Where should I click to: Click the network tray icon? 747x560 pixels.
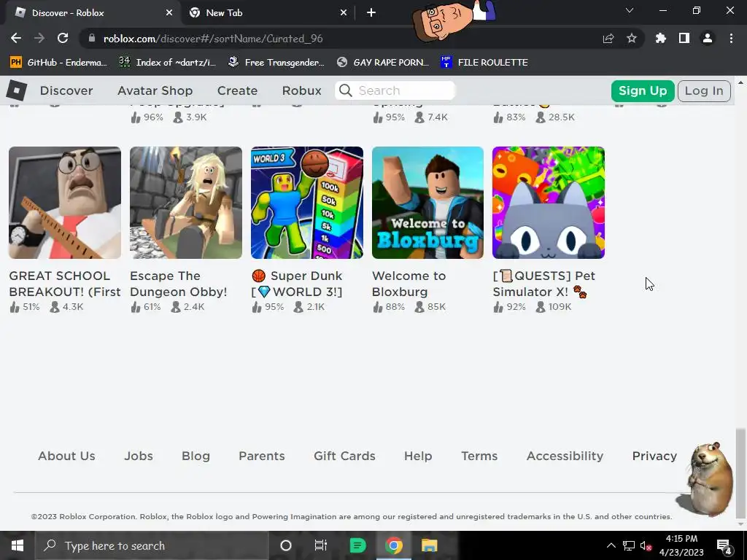[x=629, y=545]
